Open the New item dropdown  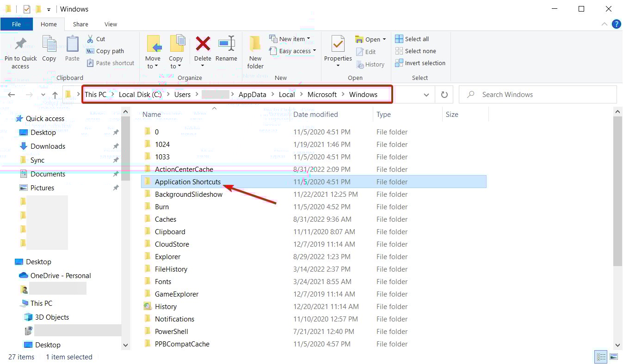(x=290, y=39)
